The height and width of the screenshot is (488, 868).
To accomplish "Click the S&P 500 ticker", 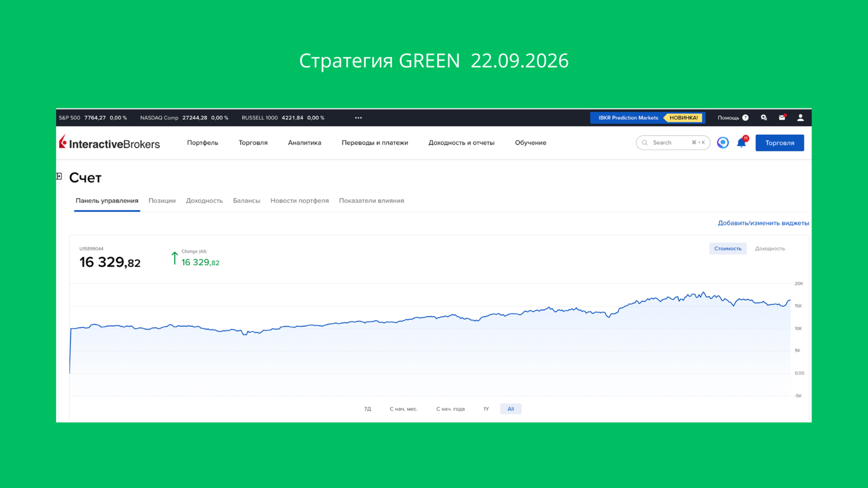I will [92, 118].
